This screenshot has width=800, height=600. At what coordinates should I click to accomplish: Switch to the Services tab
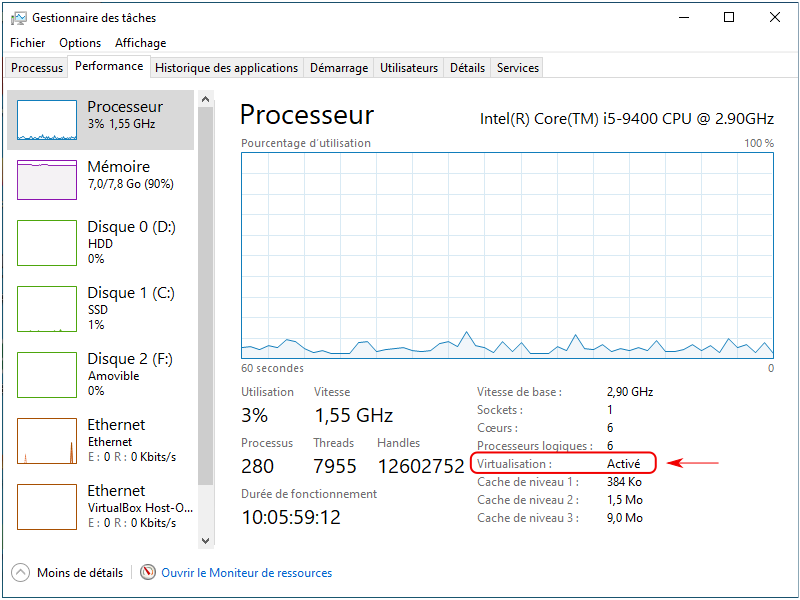point(518,68)
